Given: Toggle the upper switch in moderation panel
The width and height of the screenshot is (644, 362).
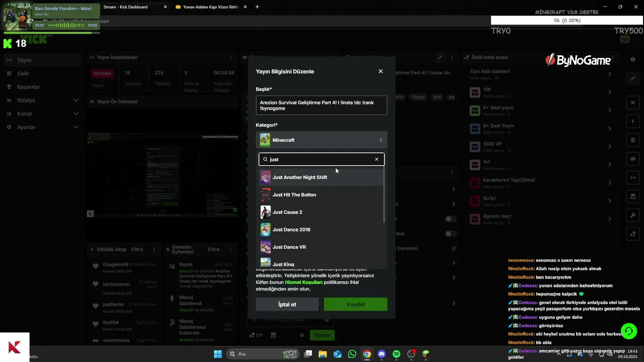Looking at the screenshot, I should click(451, 219).
